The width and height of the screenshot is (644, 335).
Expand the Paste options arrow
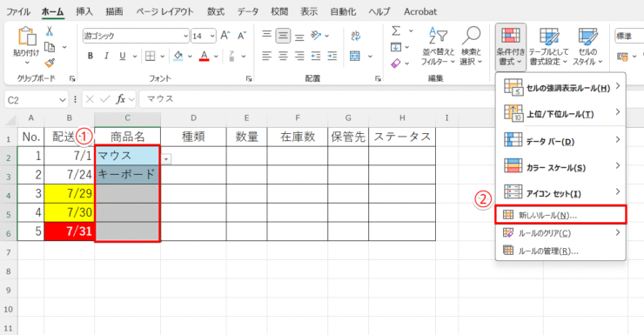(x=27, y=63)
